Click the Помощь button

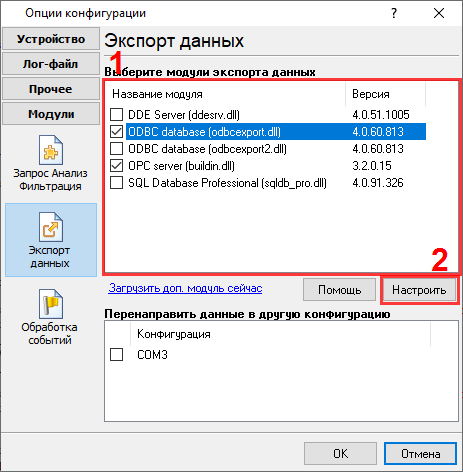pos(339,290)
